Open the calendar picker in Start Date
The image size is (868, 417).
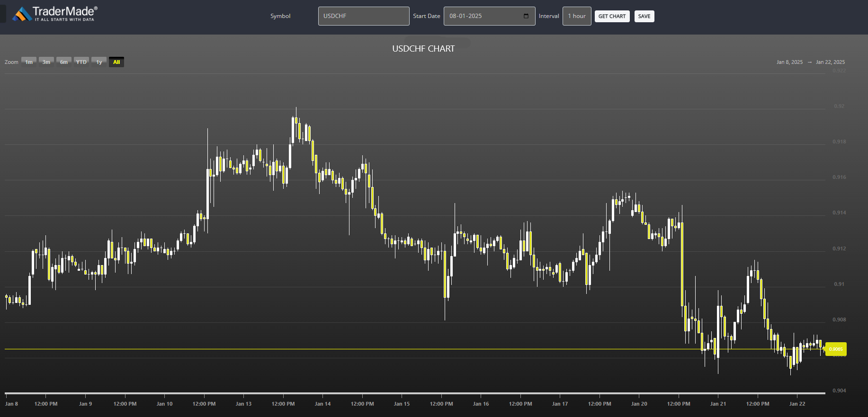pyautogui.click(x=526, y=16)
